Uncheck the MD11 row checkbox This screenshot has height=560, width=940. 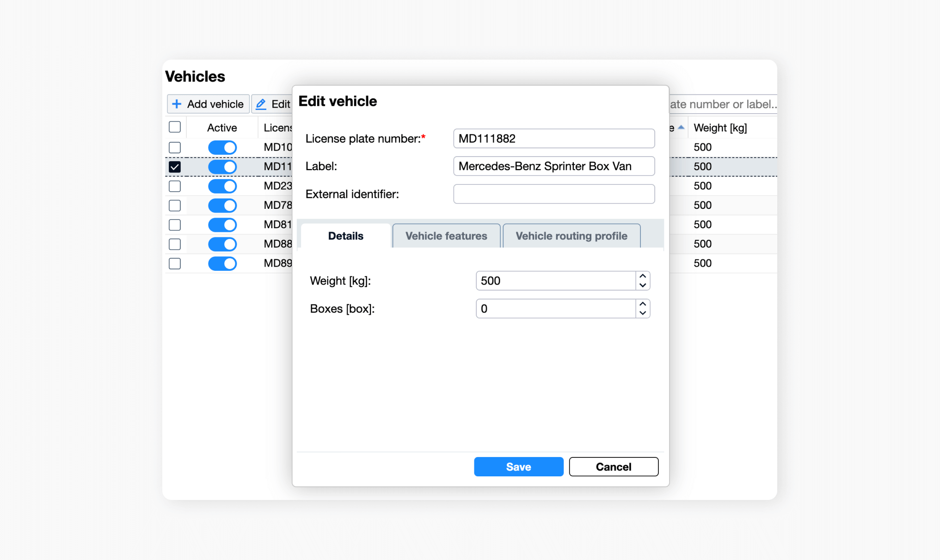coord(175,167)
